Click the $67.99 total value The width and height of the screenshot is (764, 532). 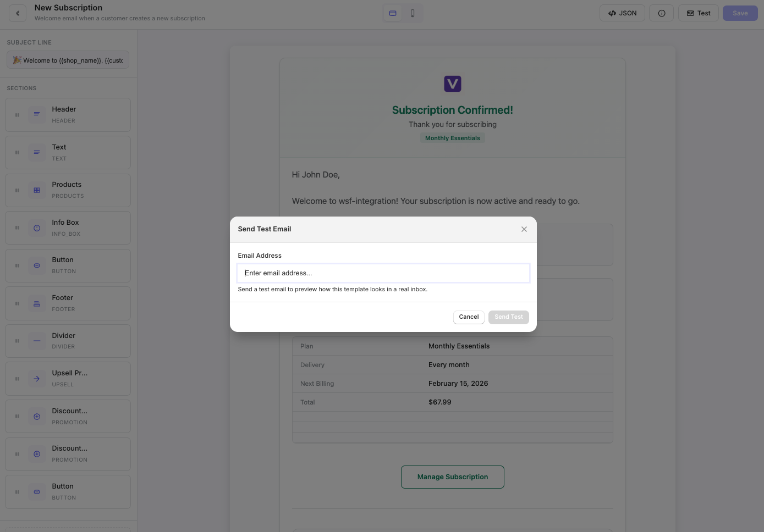(x=440, y=402)
